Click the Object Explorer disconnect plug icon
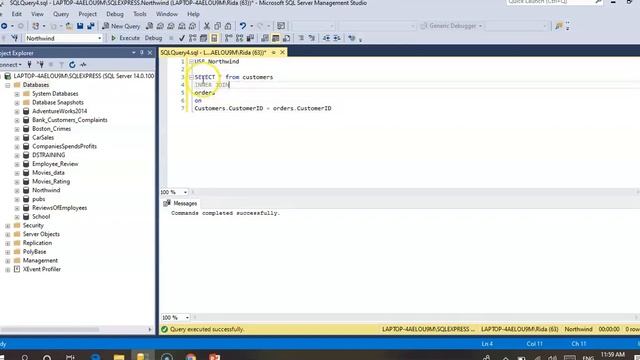640x360 pixels. [x=40, y=64]
